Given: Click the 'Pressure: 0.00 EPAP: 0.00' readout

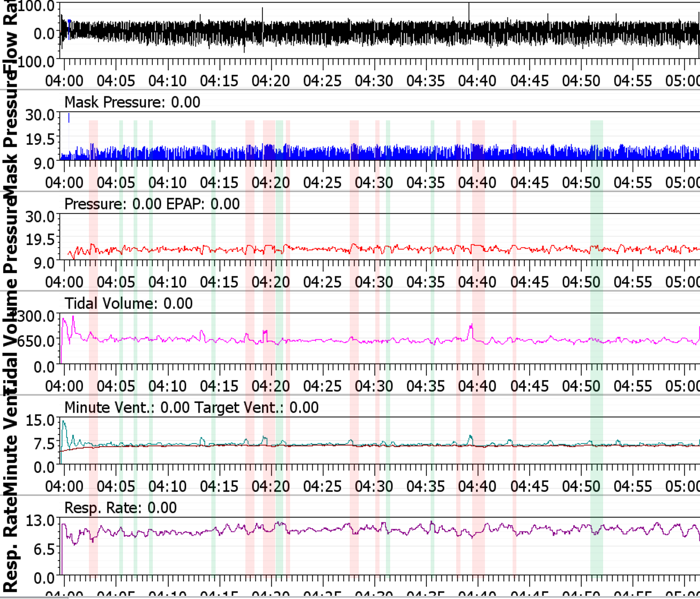Looking at the screenshot, I should click(x=152, y=204).
